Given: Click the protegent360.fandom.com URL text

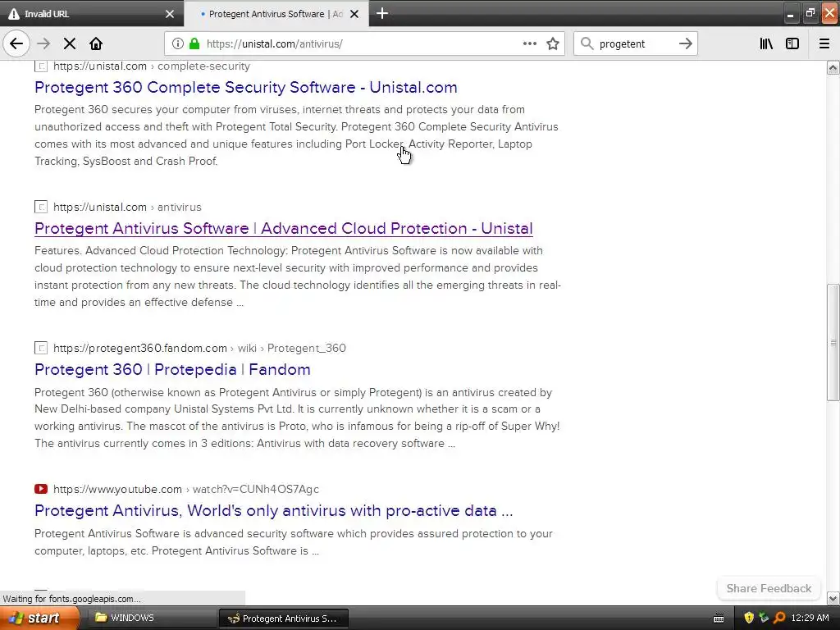Looking at the screenshot, I should 199,348.
